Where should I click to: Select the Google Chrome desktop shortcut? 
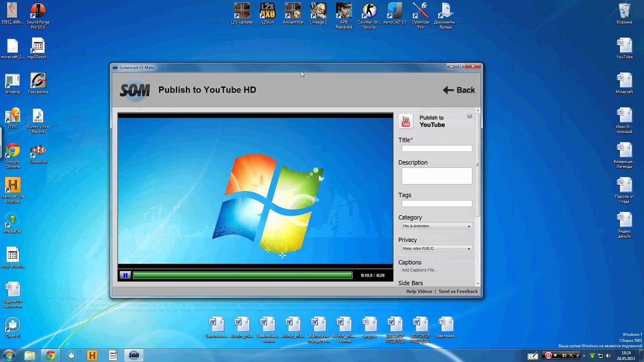pos(13,156)
